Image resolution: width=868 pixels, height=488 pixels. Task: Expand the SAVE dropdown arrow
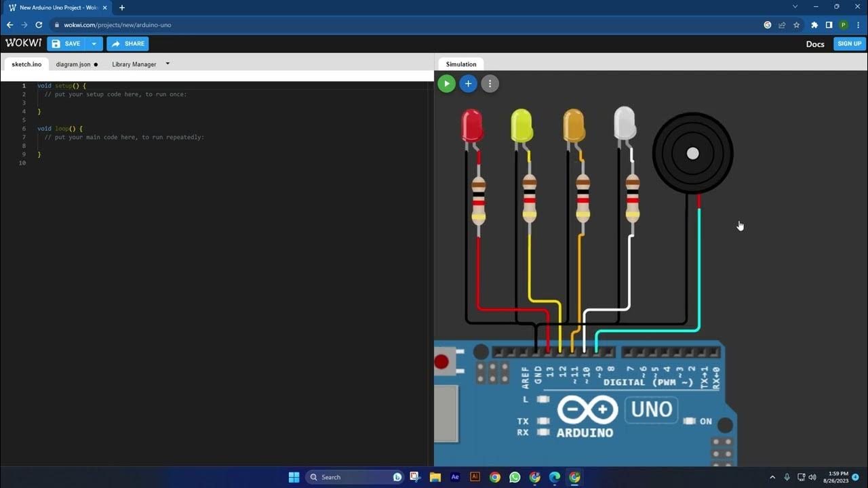94,43
